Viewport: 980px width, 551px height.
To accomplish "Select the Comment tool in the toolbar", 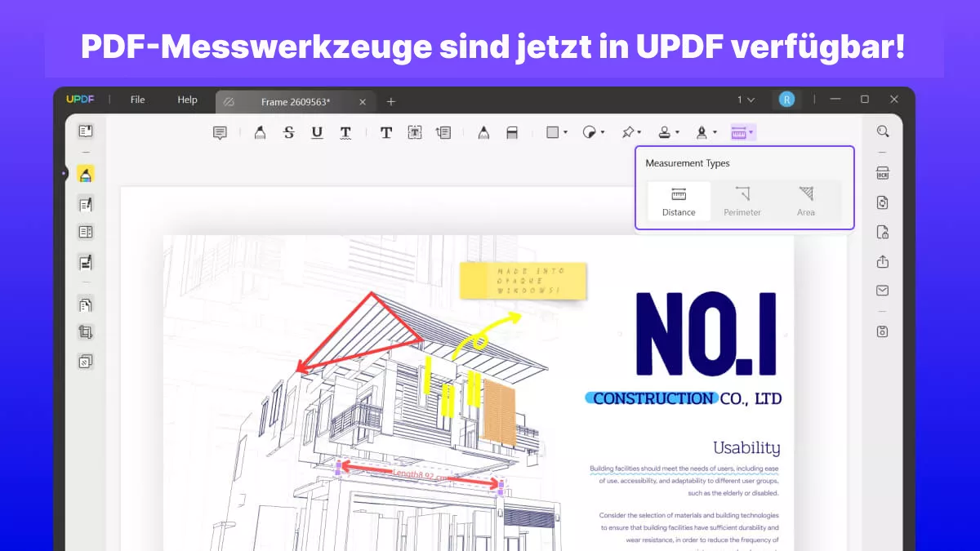I will [219, 131].
